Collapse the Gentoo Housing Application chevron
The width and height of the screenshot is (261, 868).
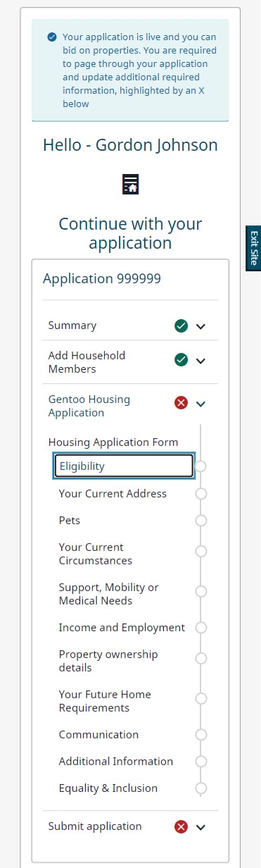pyautogui.click(x=200, y=404)
